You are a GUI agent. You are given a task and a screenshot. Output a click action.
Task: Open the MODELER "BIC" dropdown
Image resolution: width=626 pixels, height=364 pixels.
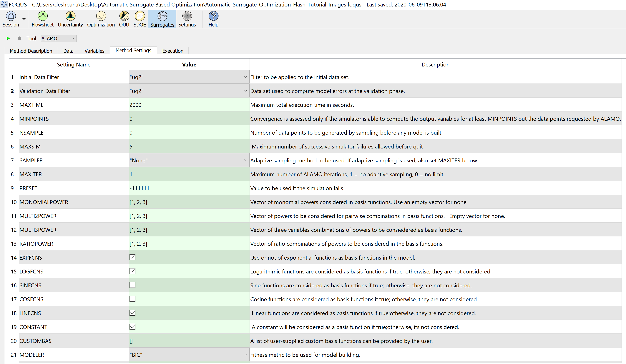189,355
